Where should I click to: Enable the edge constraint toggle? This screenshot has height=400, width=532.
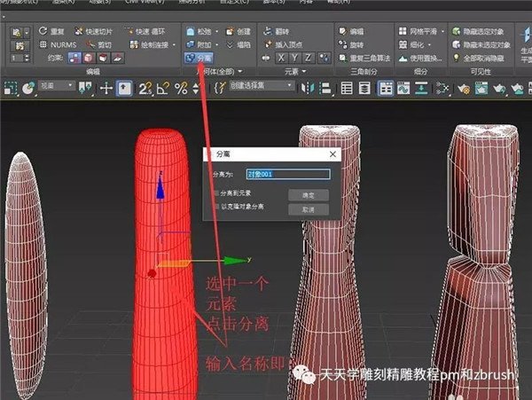tap(89, 58)
